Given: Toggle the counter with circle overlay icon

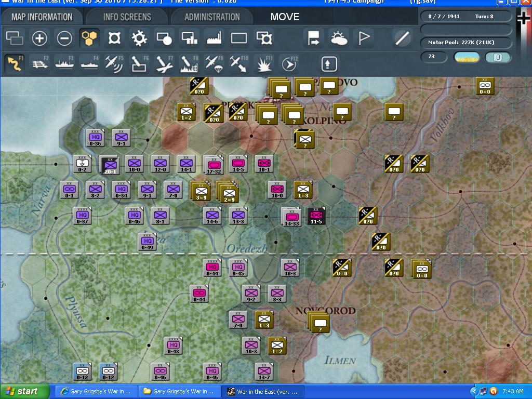Looking at the screenshot, I should [164, 38].
